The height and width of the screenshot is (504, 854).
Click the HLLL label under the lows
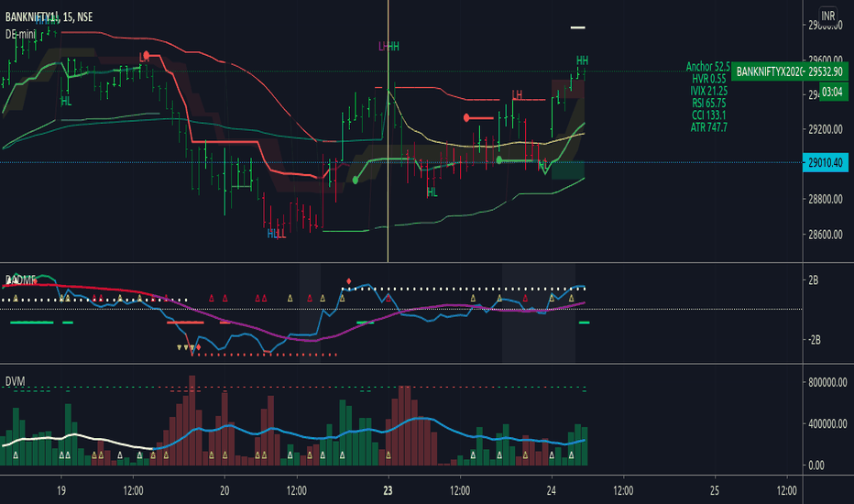click(x=276, y=235)
